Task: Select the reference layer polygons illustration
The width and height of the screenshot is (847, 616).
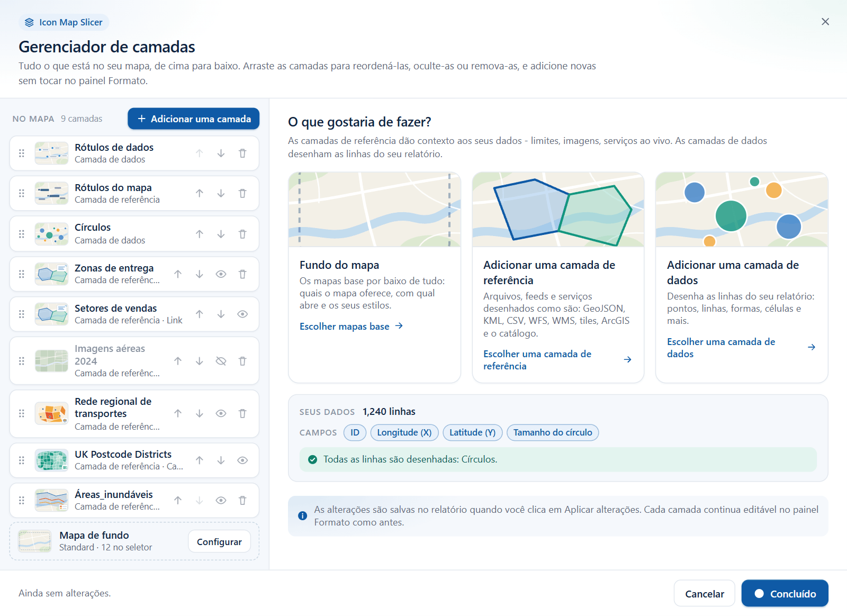Action: click(558, 209)
